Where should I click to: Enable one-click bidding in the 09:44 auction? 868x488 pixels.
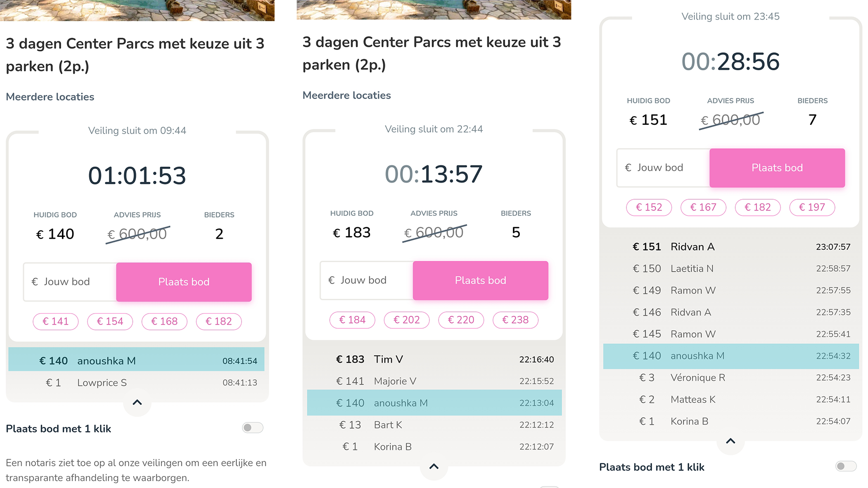[x=253, y=428]
